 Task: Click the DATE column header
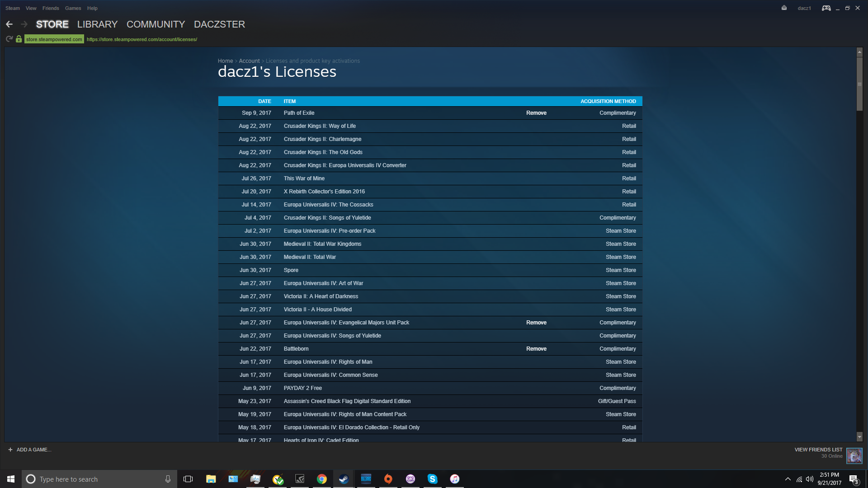(x=264, y=101)
